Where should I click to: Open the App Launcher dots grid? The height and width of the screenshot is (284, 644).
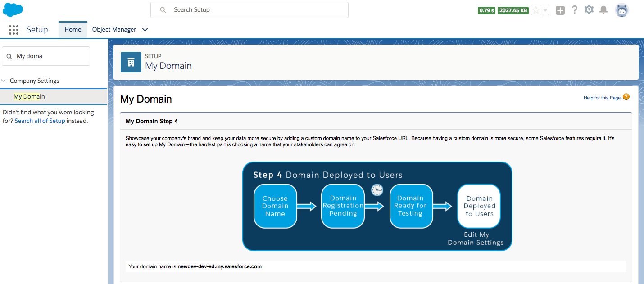point(14,30)
